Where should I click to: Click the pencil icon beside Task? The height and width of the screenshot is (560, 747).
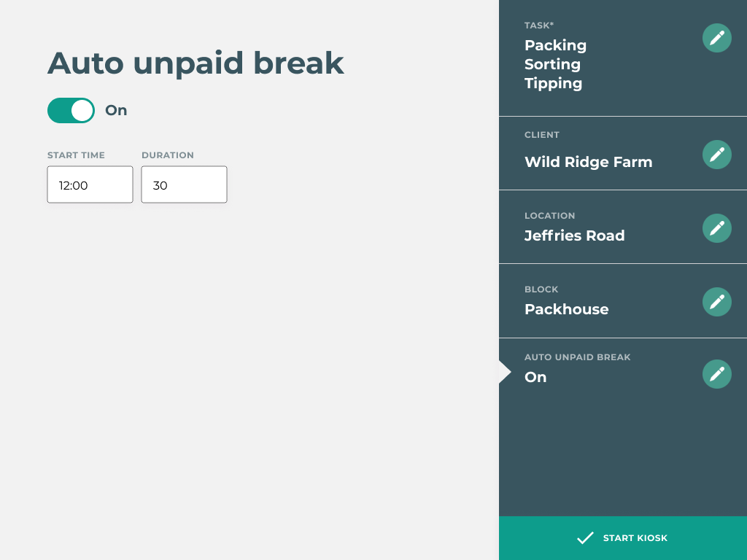click(716, 38)
